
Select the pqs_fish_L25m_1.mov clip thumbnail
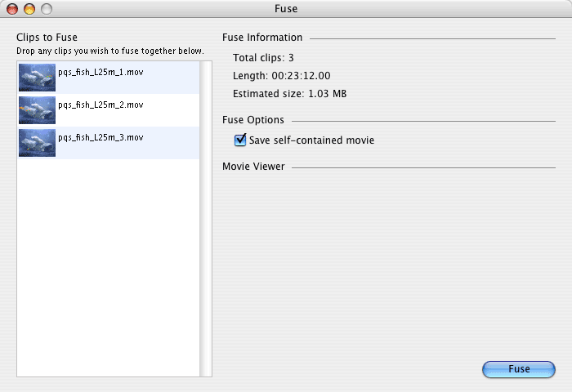(x=37, y=78)
